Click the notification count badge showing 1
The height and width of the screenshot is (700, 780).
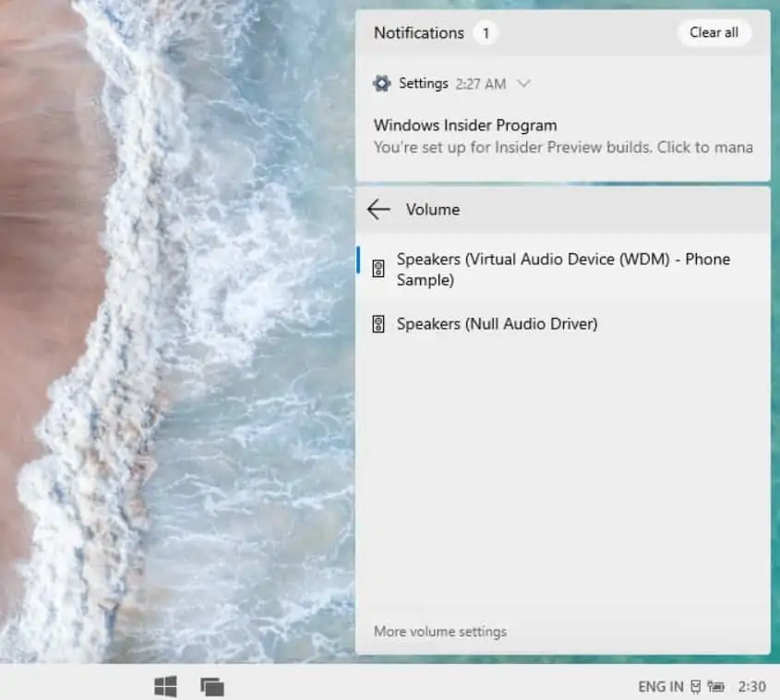pos(486,32)
